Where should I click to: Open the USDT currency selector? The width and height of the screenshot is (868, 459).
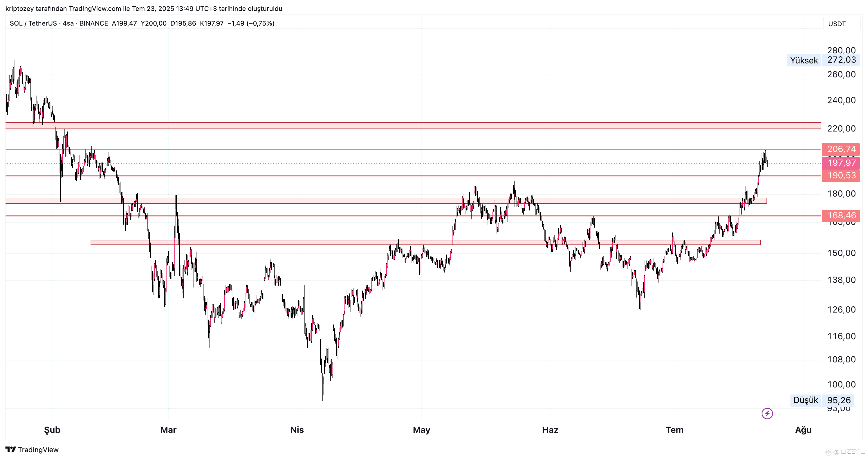[x=841, y=24]
